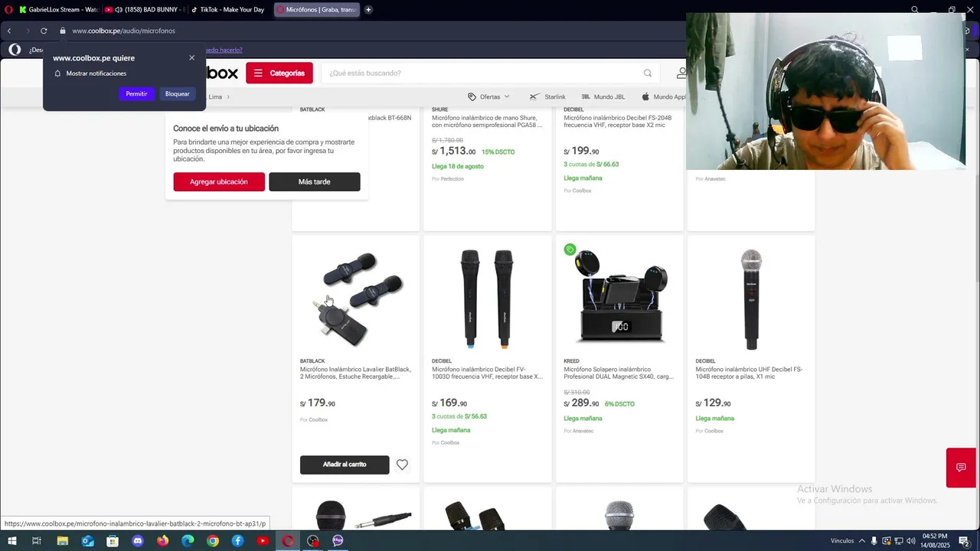
Task: Launch Microsoft Edge from taskbar
Action: click(188, 541)
